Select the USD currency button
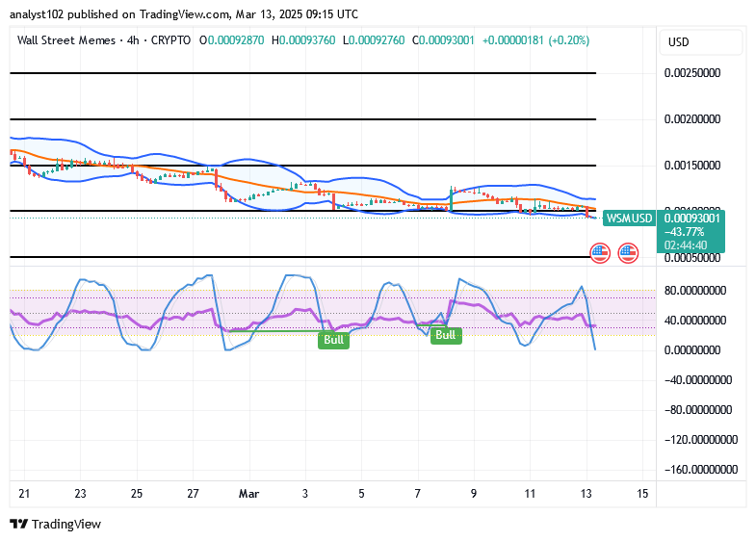Viewport: 756px width, 541px height. pos(700,42)
